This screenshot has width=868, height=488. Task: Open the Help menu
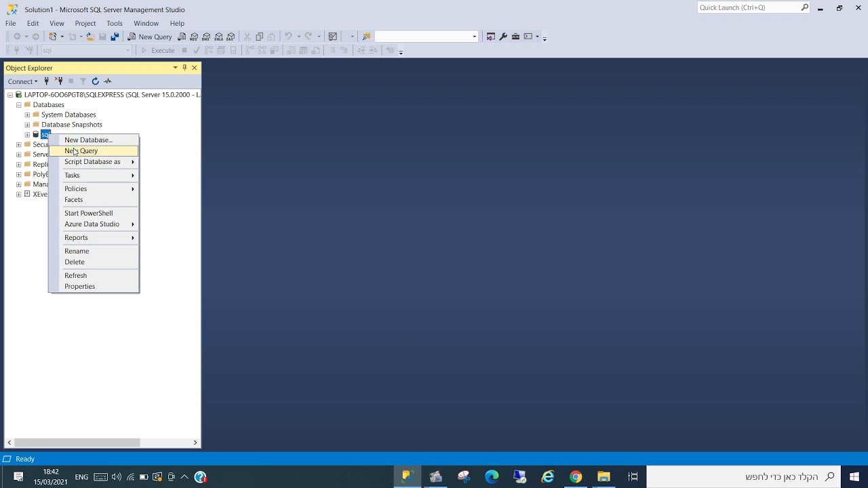177,23
